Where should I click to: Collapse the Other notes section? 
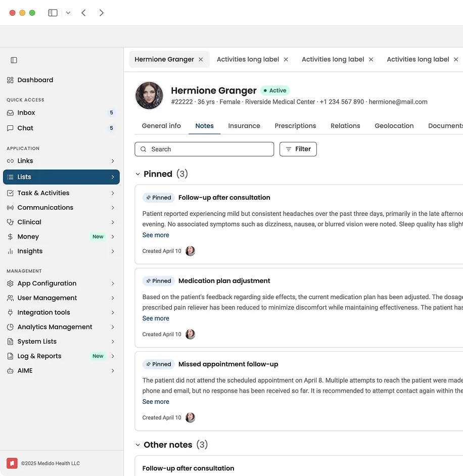pos(138,445)
